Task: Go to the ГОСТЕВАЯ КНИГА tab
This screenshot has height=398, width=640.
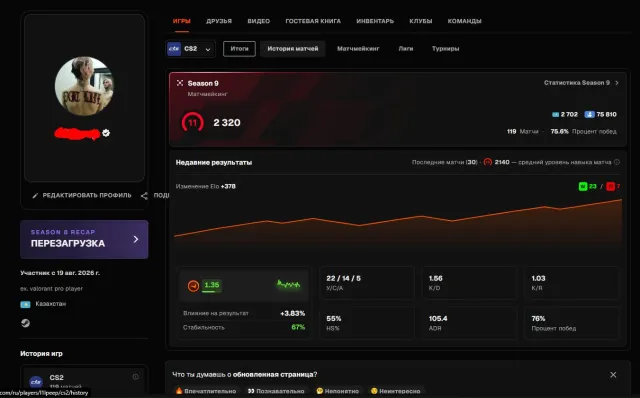Action: [313, 21]
